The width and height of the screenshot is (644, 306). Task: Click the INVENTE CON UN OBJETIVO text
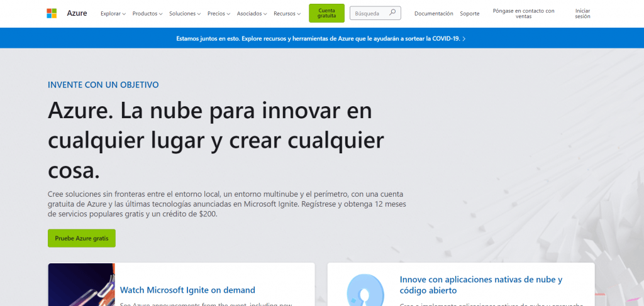click(103, 85)
